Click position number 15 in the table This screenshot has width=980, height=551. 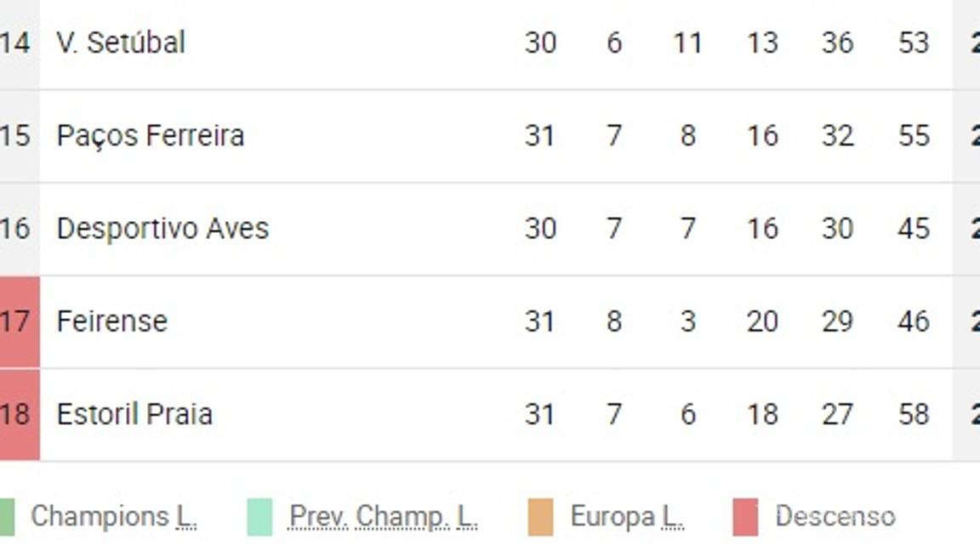click(x=15, y=135)
